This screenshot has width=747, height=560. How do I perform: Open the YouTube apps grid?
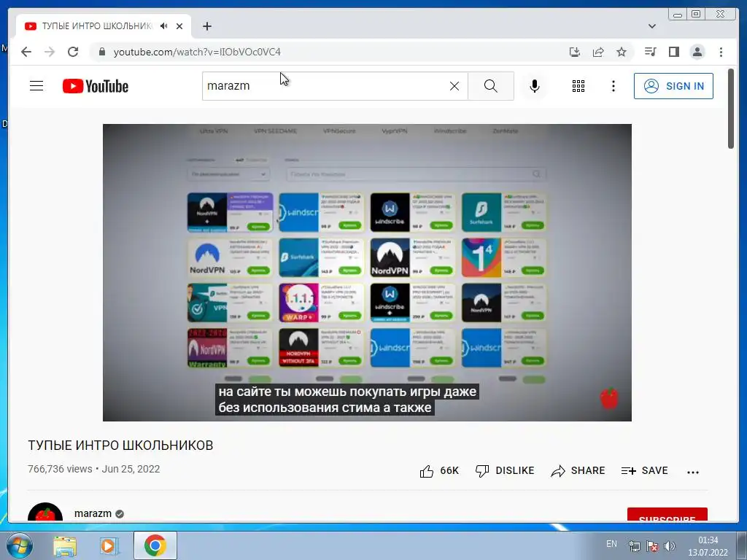pyautogui.click(x=578, y=86)
